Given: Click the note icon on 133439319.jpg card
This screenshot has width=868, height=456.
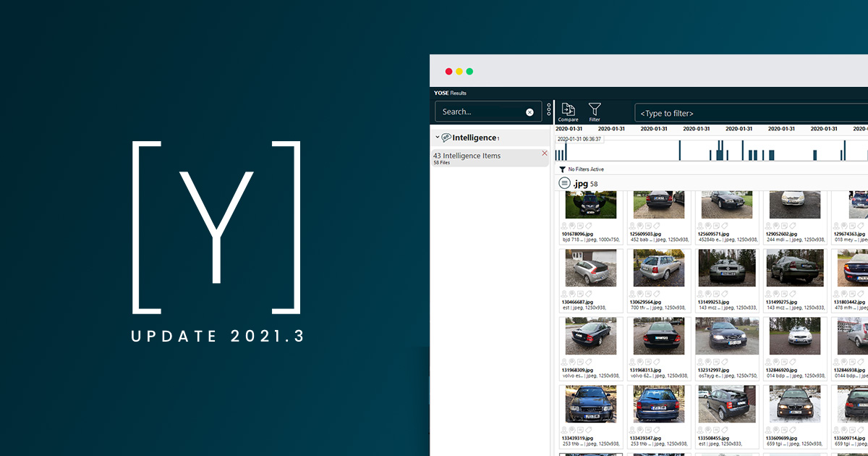Looking at the screenshot, I should pyautogui.click(x=581, y=430).
